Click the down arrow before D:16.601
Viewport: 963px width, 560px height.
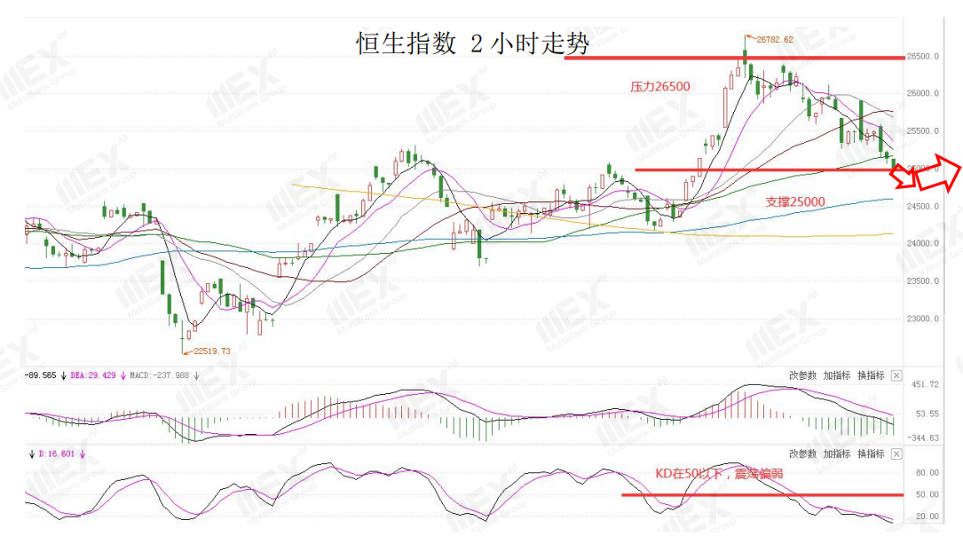32,454
